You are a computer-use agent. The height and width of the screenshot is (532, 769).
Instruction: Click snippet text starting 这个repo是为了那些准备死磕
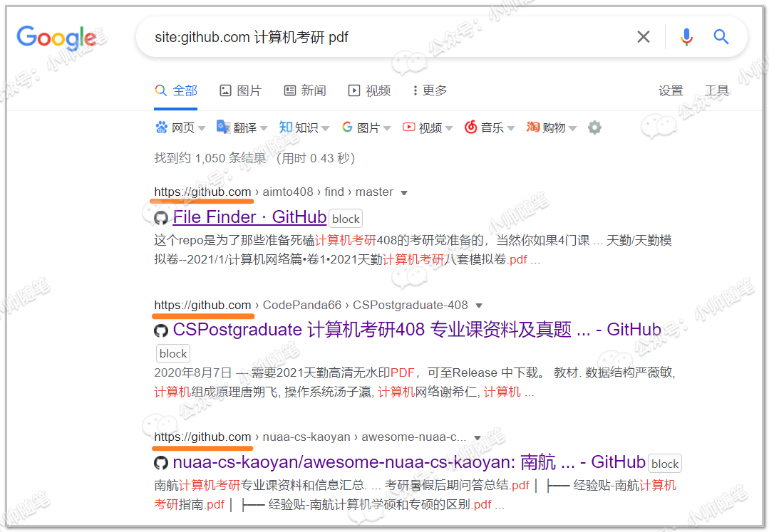[413, 250]
